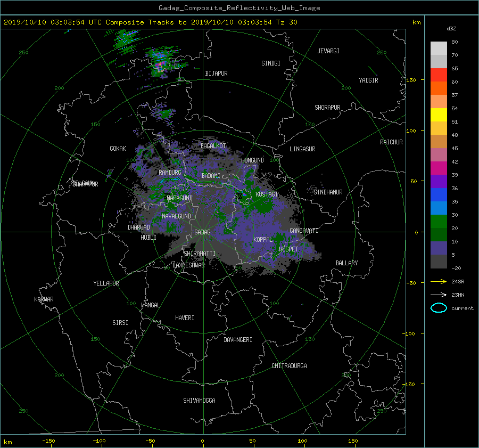Click the 'BIJAPUR' city label
The height and width of the screenshot is (448, 479).
[216, 74]
